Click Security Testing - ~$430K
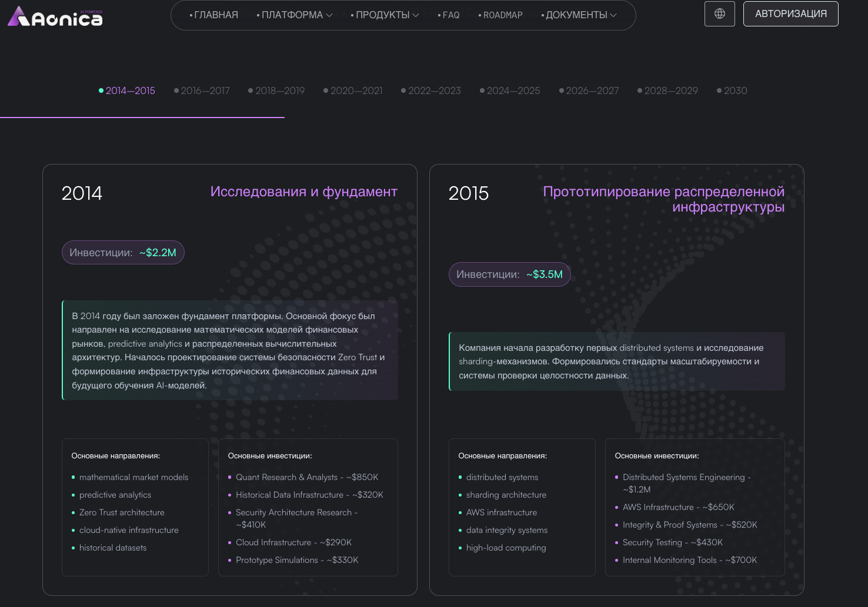868x607 pixels. tap(673, 542)
